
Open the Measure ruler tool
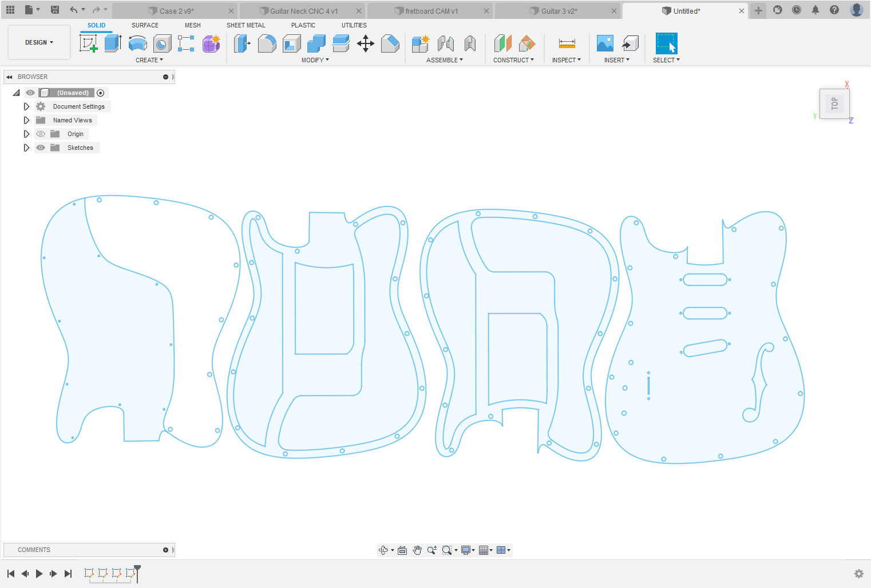(567, 43)
